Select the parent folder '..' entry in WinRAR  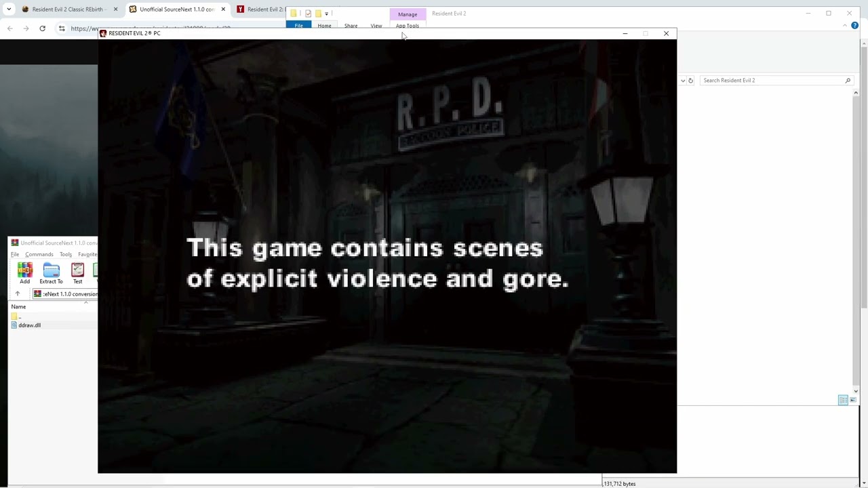tap(16, 317)
